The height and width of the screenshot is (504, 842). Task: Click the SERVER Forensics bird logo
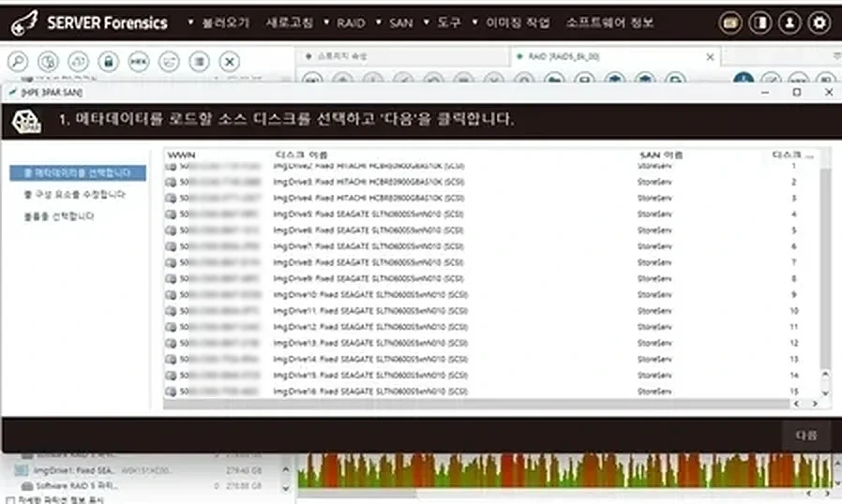(24, 22)
